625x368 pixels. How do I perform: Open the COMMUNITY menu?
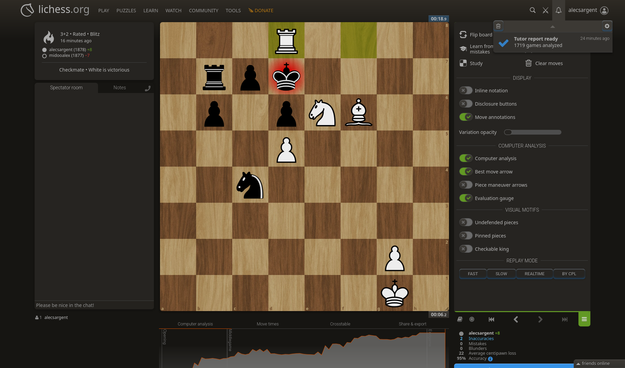pos(204,11)
